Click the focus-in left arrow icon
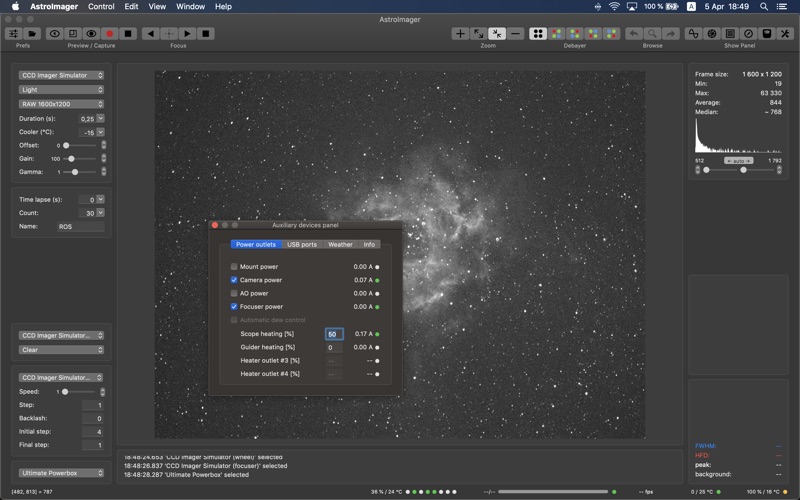800x500 pixels. (151, 34)
